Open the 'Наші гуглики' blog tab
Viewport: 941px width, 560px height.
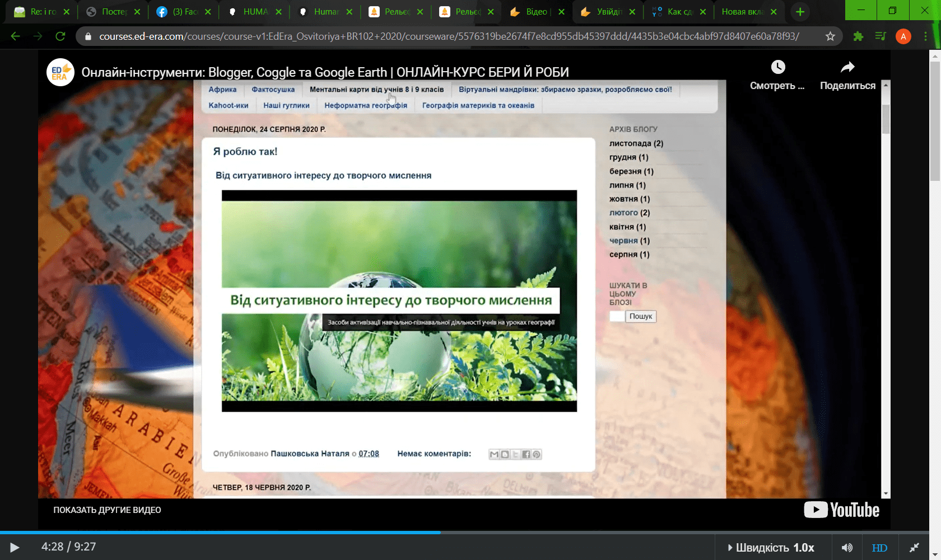coord(286,105)
